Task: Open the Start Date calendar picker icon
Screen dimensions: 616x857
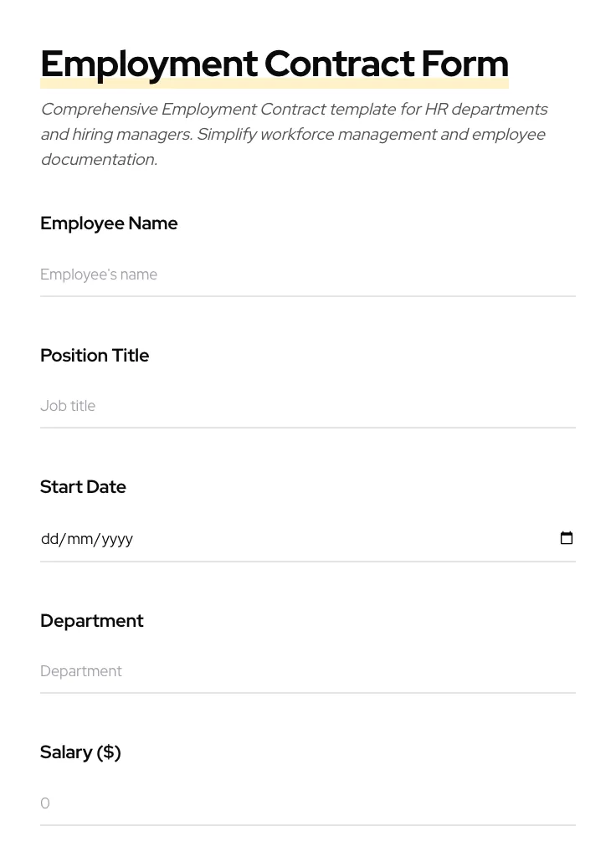Action: (567, 538)
